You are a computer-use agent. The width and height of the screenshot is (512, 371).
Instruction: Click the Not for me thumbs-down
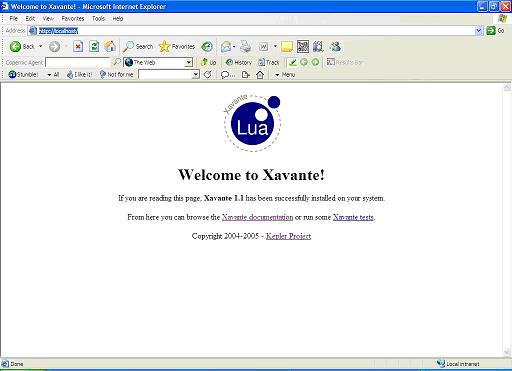click(x=116, y=75)
